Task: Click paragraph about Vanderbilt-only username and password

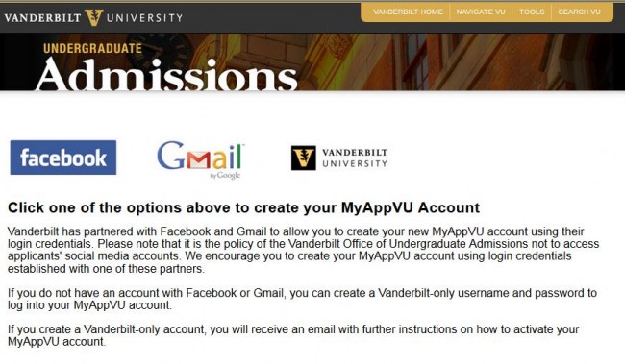Action: 302,299
